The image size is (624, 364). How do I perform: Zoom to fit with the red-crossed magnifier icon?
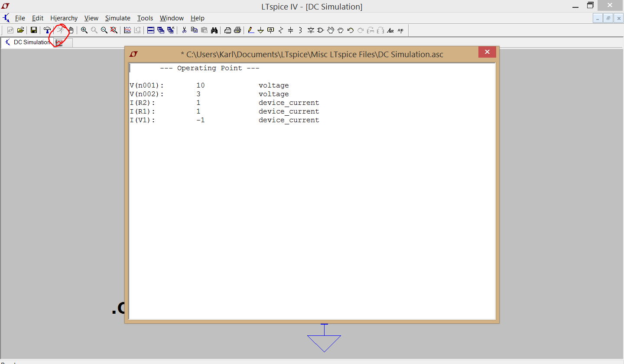click(x=114, y=30)
